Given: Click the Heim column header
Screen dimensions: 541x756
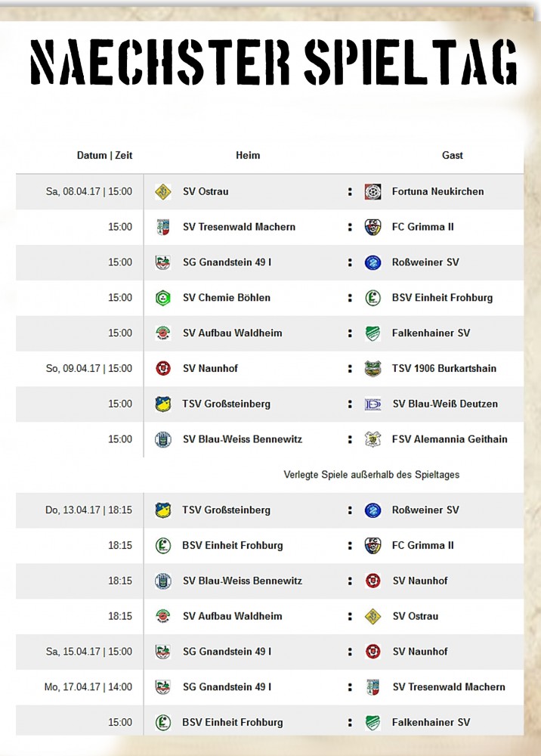Looking at the screenshot, I should pyautogui.click(x=248, y=155).
